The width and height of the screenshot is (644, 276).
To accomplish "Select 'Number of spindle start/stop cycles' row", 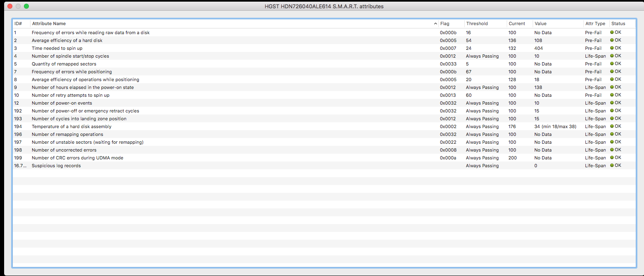I will [324, 56].
